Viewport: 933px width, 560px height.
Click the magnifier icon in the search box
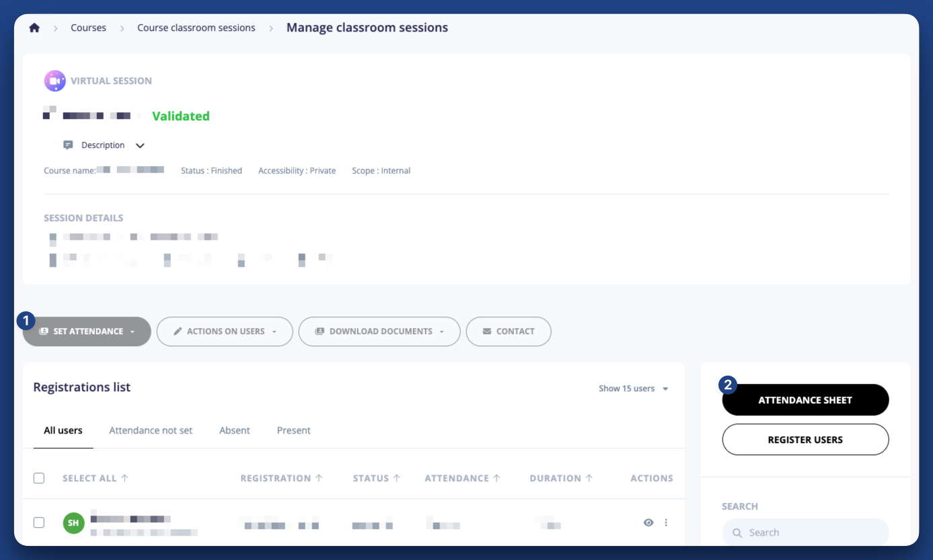coord(738,532)
